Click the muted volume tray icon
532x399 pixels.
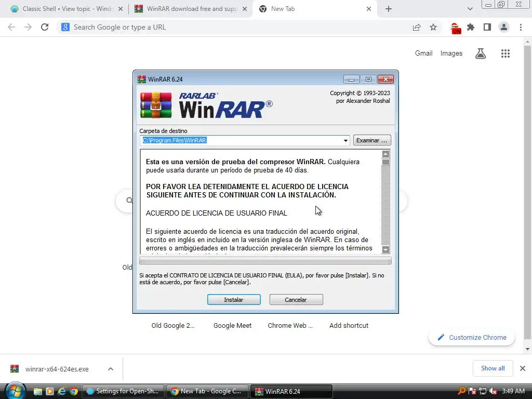tap(493, 391)
